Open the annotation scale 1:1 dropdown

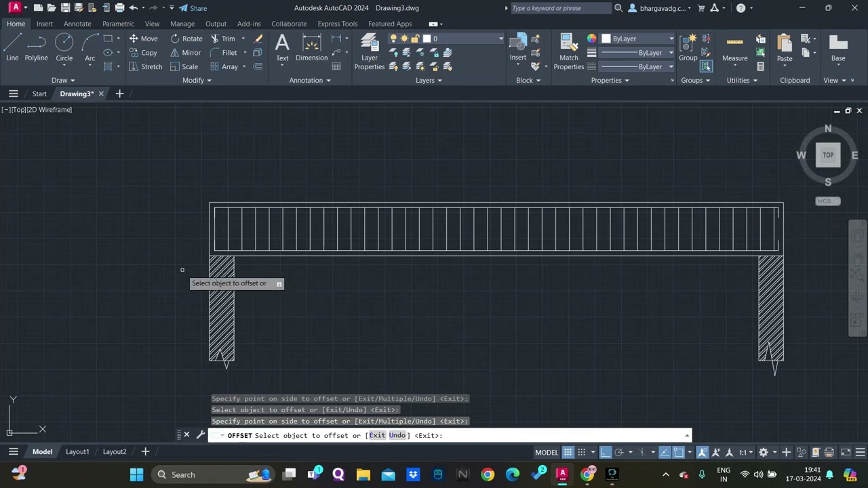(747, 452)
